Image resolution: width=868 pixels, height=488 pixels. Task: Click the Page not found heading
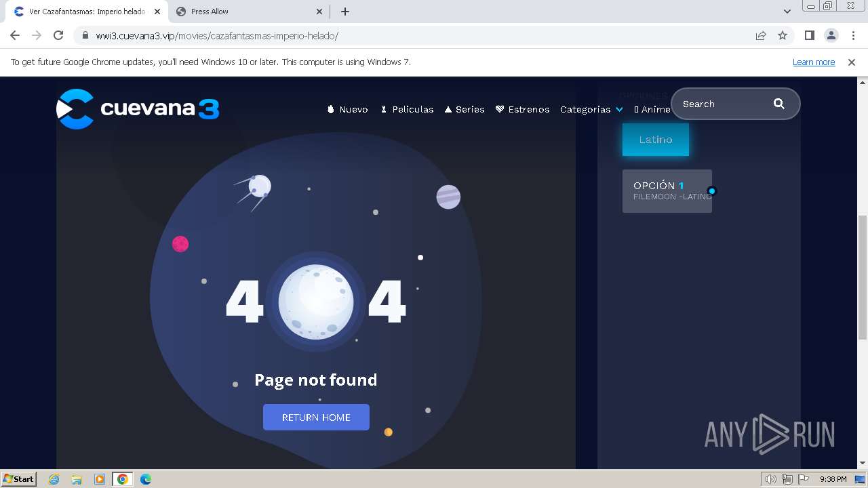(316, 380)
